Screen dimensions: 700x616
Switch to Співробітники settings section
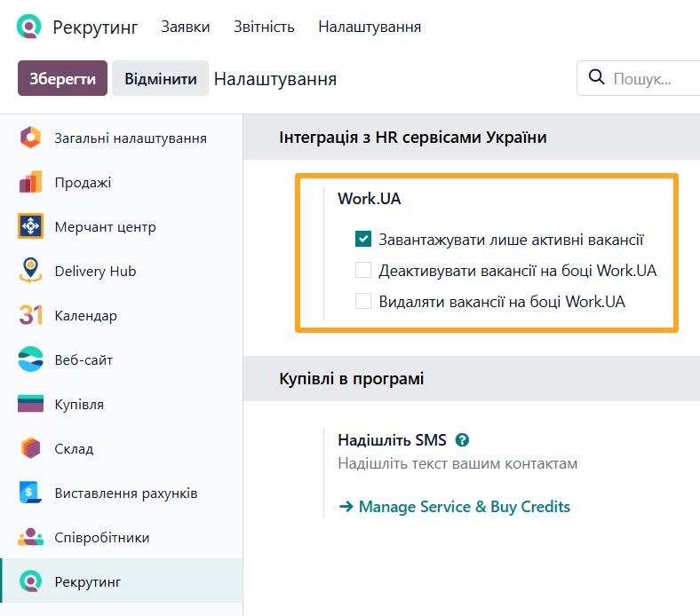coord(102,537)
